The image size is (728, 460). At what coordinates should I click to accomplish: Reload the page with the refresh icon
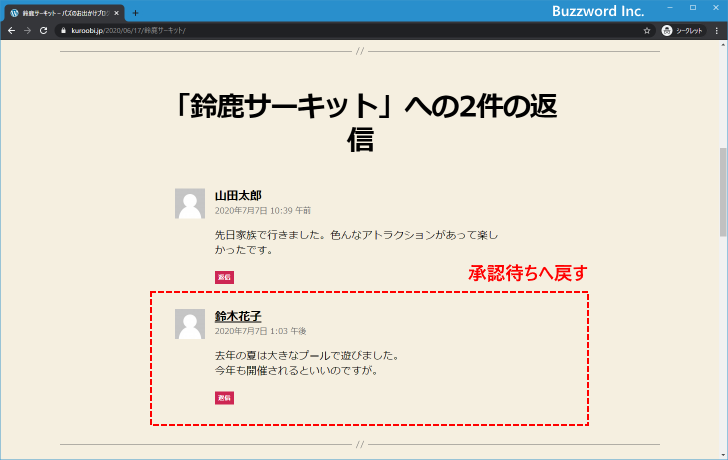44,31
